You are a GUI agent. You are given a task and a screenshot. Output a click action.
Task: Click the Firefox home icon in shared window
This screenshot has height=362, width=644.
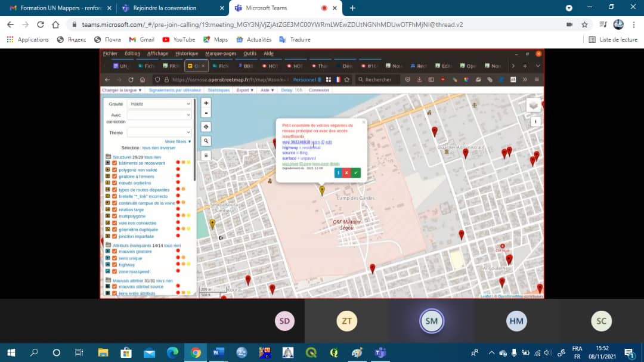143,80
